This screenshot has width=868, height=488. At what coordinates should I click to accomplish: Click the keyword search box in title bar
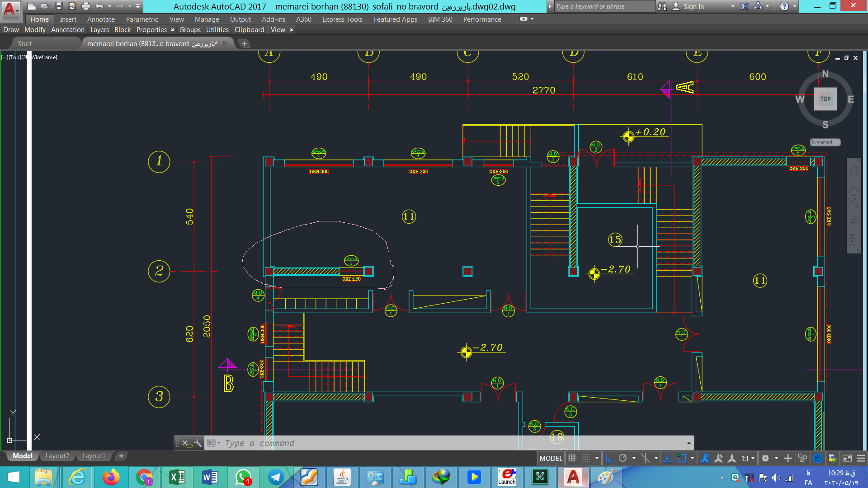(x=604, y=6)
